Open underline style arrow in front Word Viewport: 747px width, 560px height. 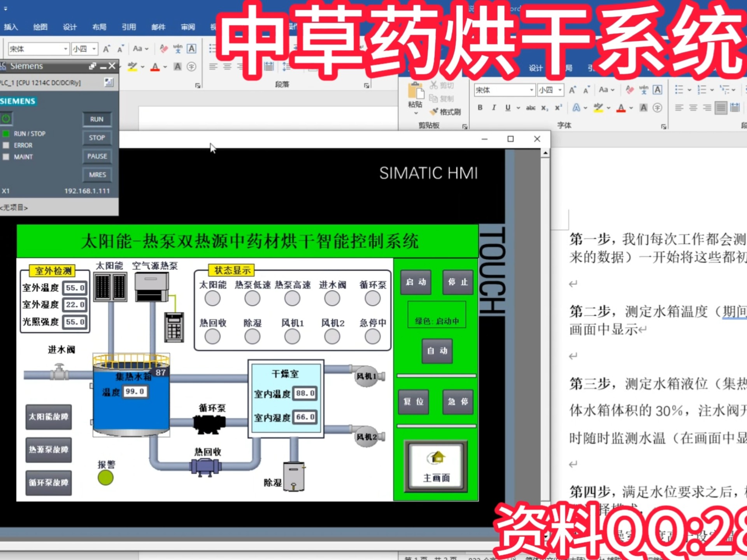518,108
